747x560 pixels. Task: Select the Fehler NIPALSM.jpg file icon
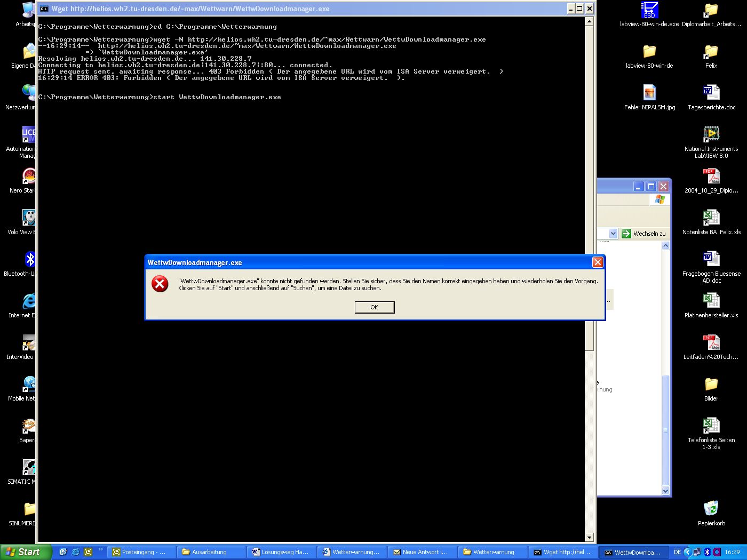click(x=649, y=93)
